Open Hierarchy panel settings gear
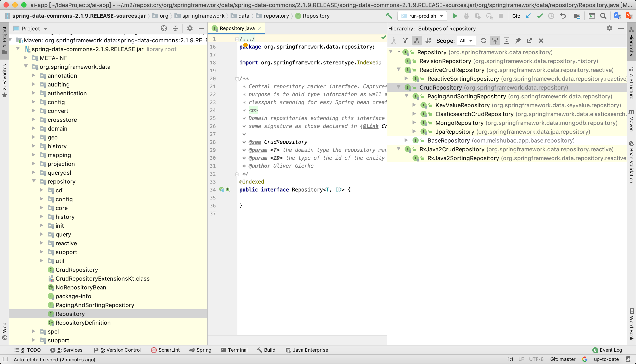Viewport: 636px width, 364px height. (x=609, y=28)
